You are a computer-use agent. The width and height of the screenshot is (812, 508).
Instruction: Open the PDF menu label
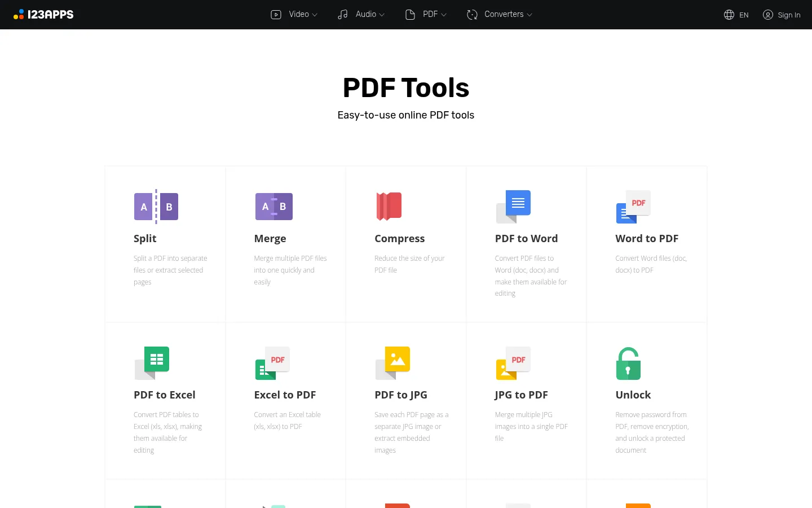pyautogui.click(x=430, y=15)
